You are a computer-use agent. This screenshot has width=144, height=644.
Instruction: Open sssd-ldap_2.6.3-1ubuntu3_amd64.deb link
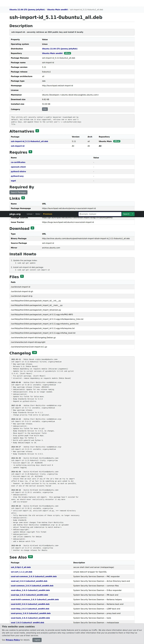[x=30, y=609]
